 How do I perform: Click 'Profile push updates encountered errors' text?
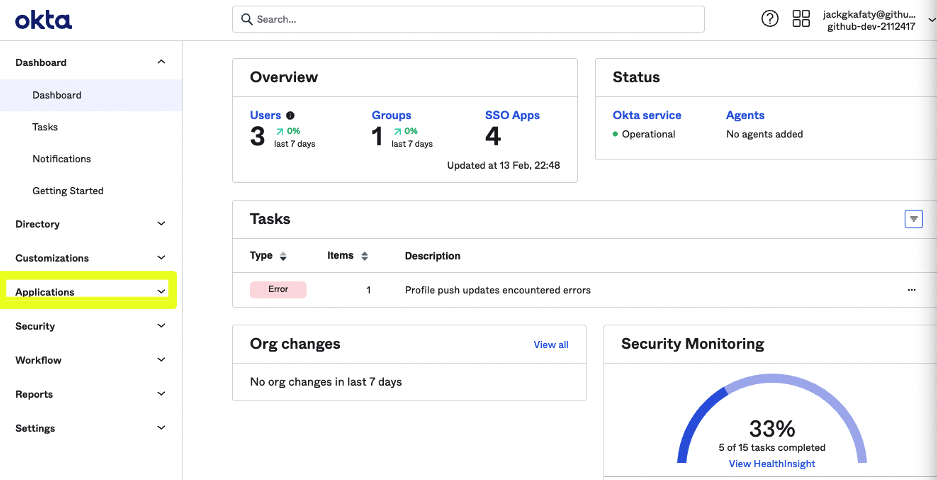pyautogui.click(x=498, y=291)
